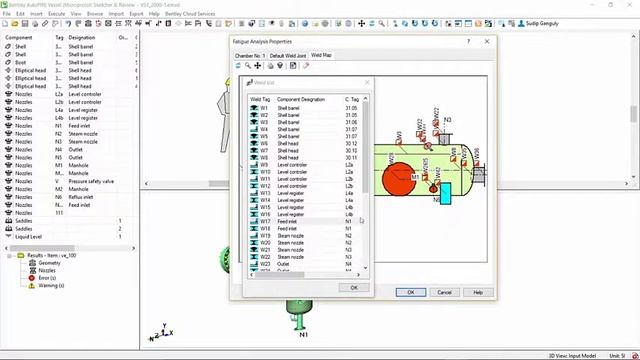Screen dimensions: 640x360
Task: Select weld W6 Shell head row
Action: click(x=305, y=144)
